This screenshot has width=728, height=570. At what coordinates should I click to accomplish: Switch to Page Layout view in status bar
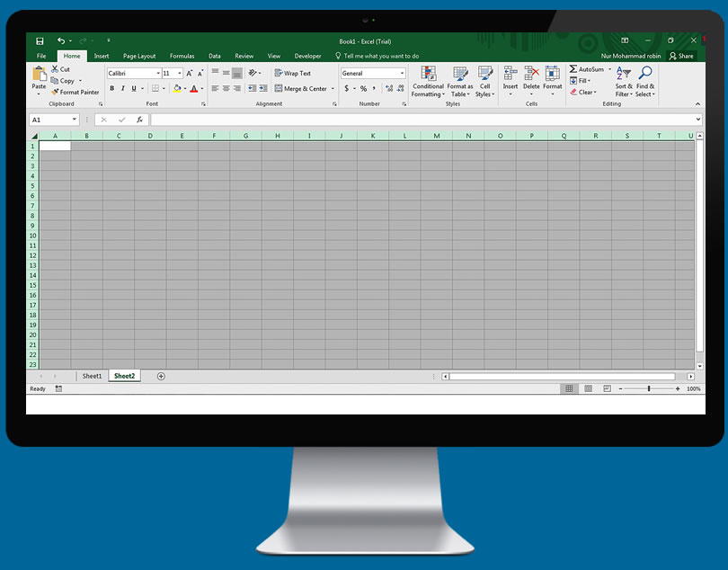pos(588,389)
